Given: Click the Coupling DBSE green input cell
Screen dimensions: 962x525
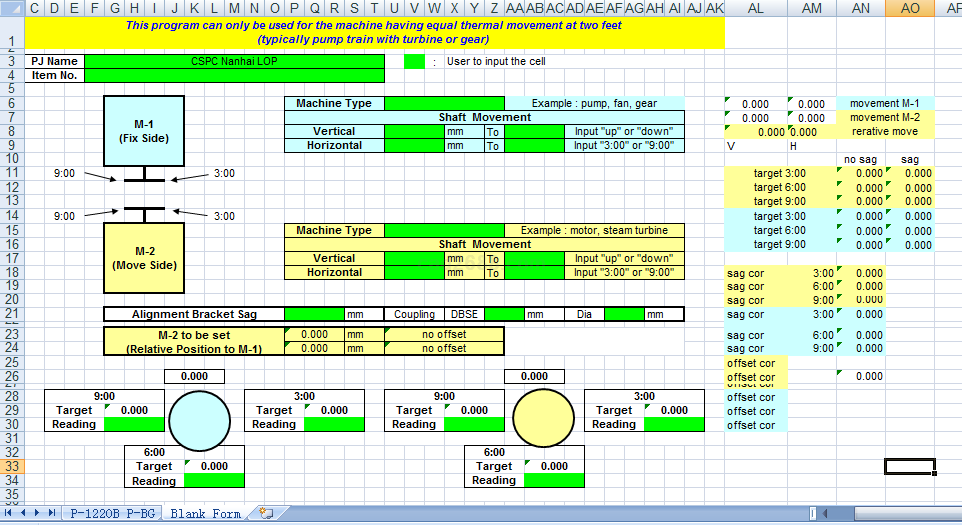Looking at the screenshot, I should [504, 314].
